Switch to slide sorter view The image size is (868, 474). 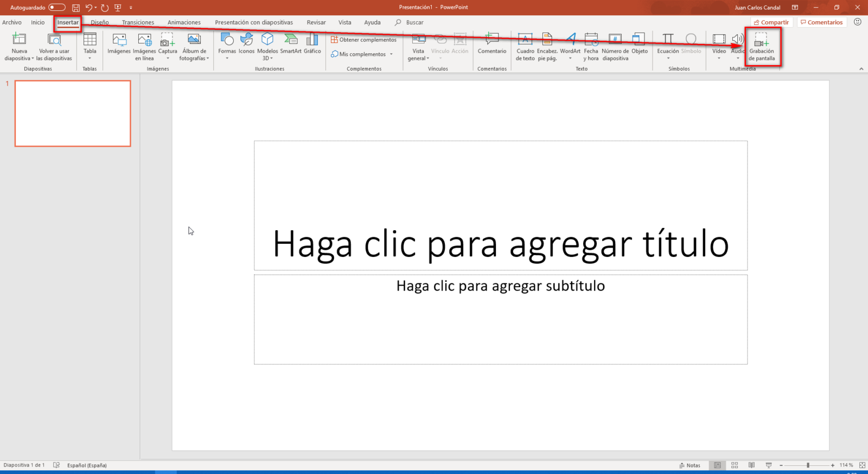point(735,465)
